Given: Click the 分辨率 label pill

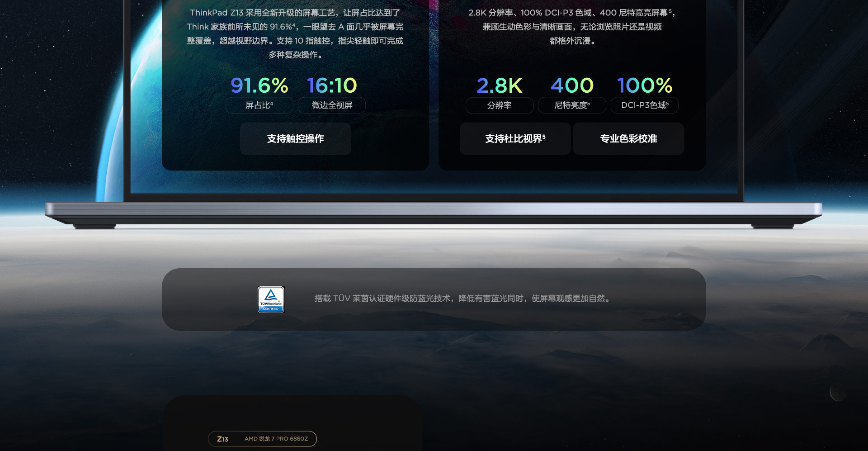Looking at the screenshot, I should (500, 105).
